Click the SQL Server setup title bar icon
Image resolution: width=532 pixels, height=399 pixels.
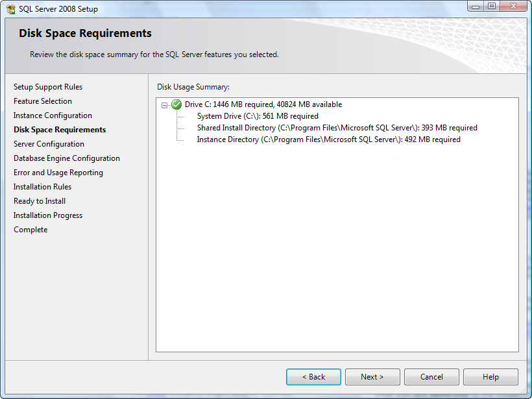pos(11,9)
